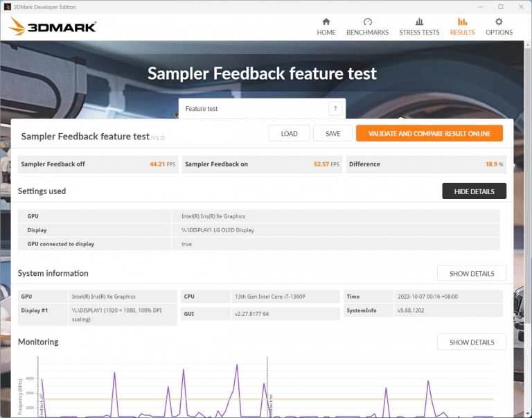Open the OPTIONS menu label
Viewport: 532px width, 418px height.
[x=499, y=33]
